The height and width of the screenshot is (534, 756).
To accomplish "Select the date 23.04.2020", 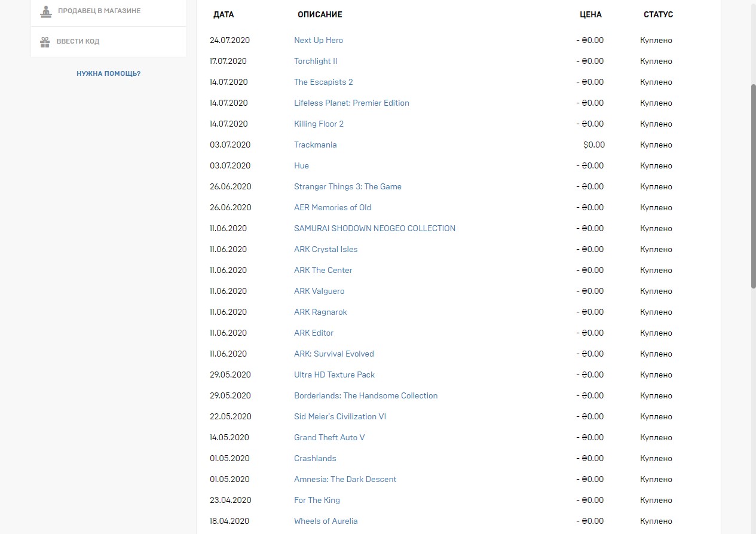I will (231, 500).
